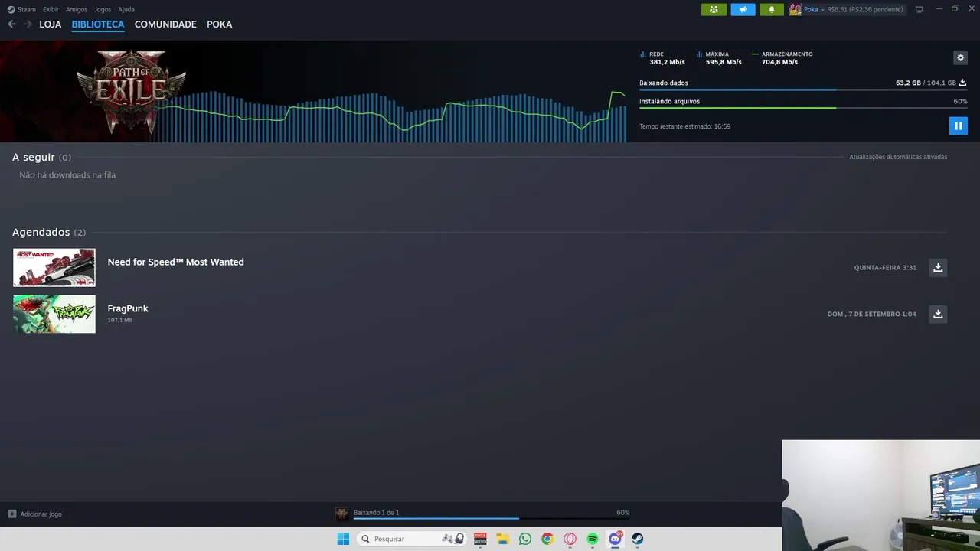Click the mini download game icon at bottom
This screenshot has width=980, height=551.
click(x=342, y=514)
